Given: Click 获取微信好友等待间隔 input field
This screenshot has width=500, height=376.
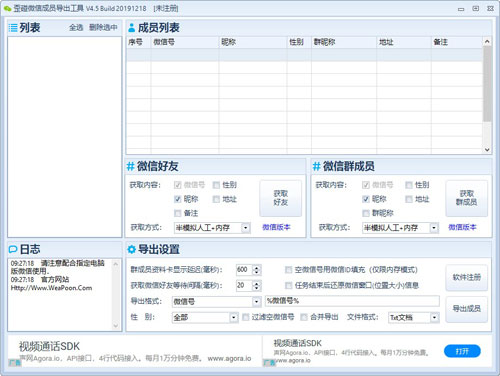Looking at the screenshot, I should (244, 285).
